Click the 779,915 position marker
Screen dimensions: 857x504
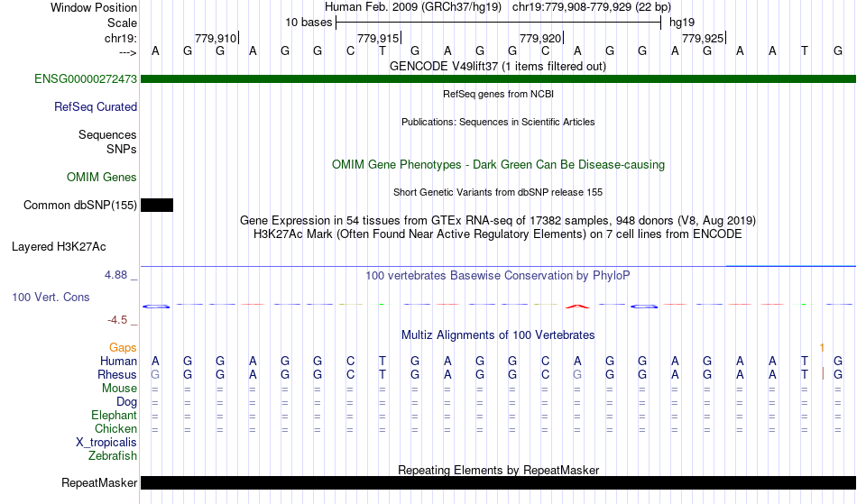(378, 38)
